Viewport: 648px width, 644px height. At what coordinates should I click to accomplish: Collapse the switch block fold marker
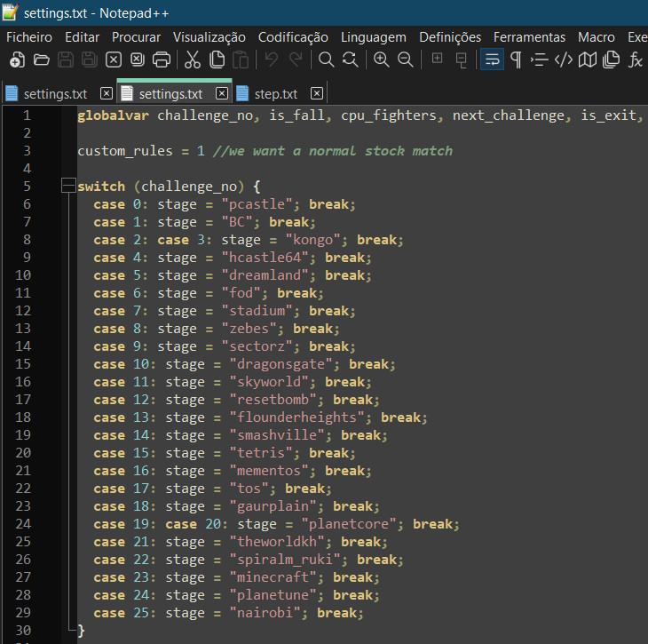(x=68, y=187)
